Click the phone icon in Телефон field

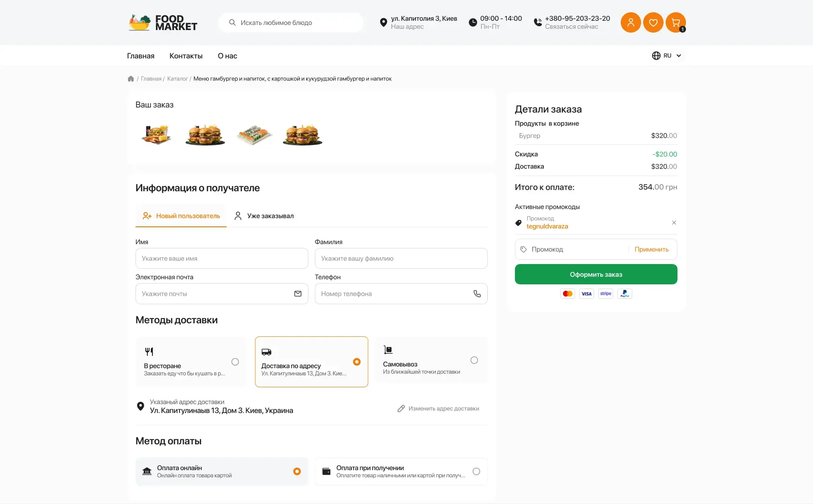coord(477,294)
